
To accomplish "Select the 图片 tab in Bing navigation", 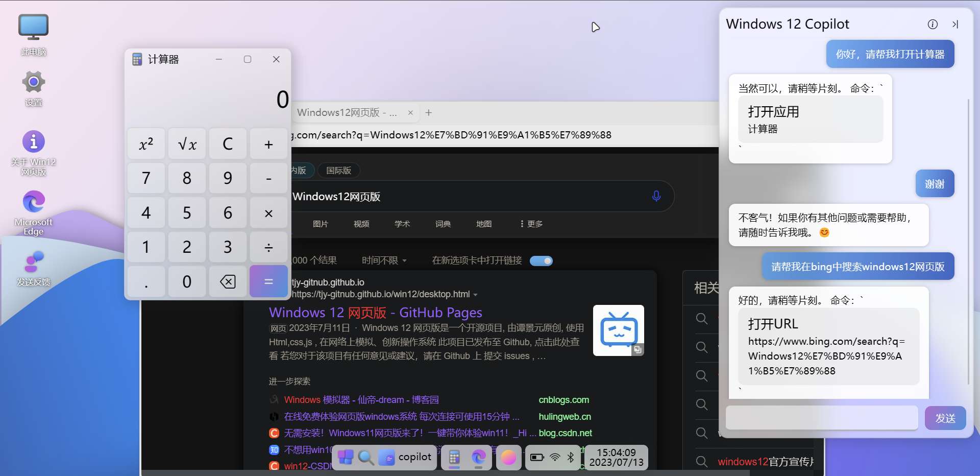I will 321,224.
